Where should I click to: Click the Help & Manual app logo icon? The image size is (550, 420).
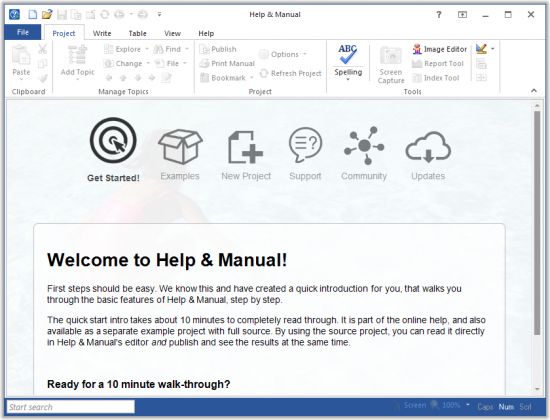point(14,14)
